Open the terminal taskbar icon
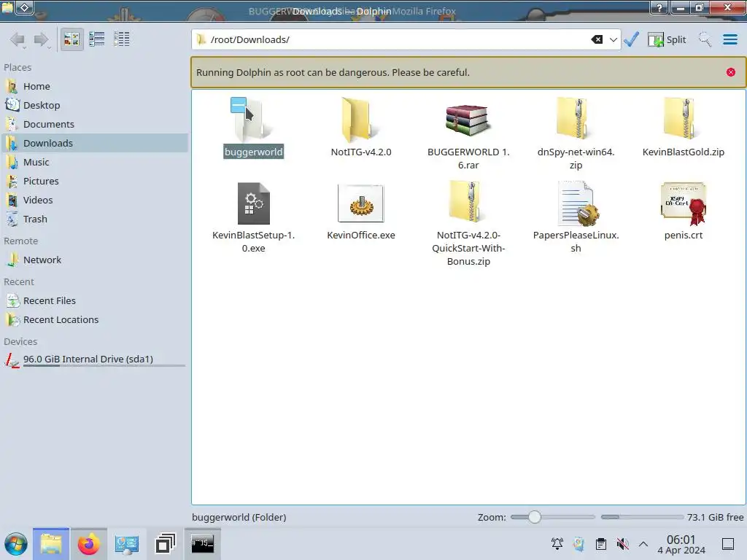Image resolution: width=747 pixels, height=560 pixels. point(203,544)
